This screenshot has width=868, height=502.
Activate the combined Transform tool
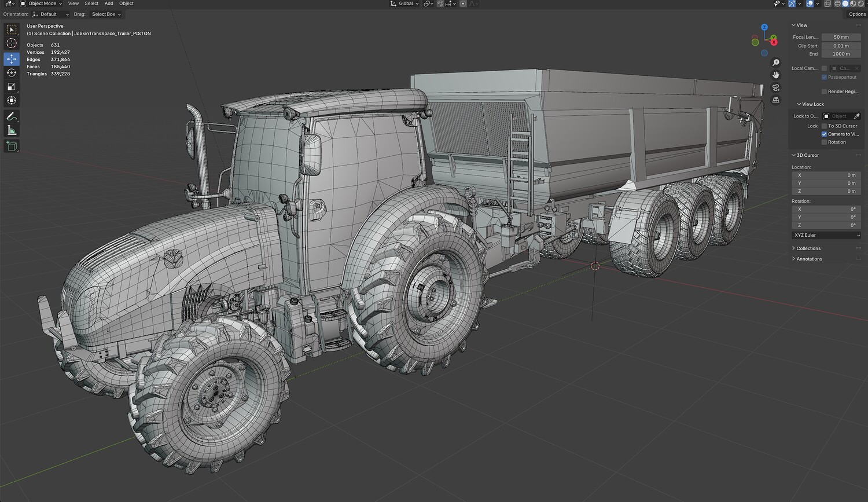(12, 101)
